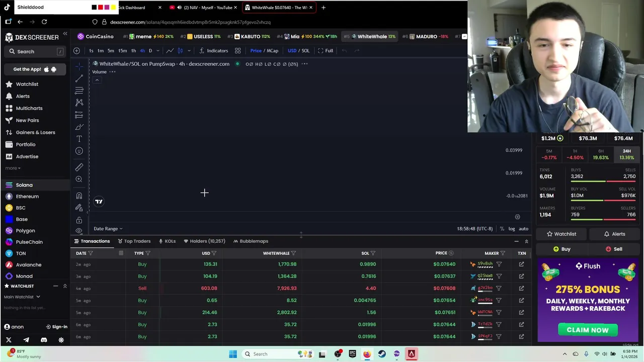This screenshot has width=644, height=362.
Task: Open DEX Screener Discord link icon
Action: pyautogui.click(x=44, y=340)
